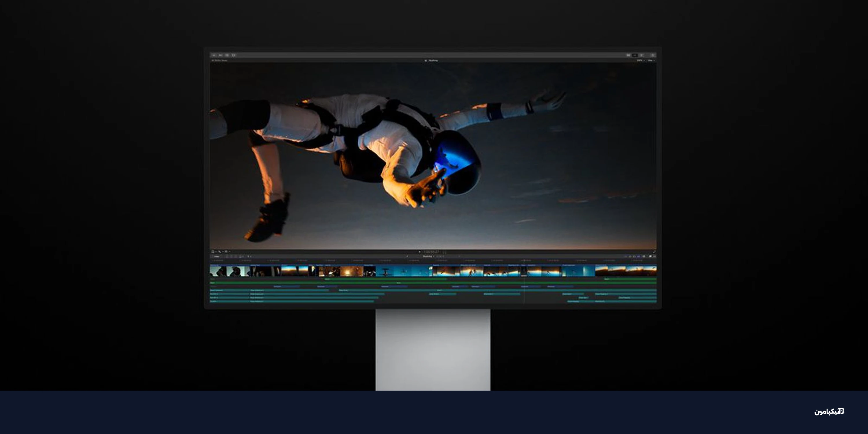
Task: Toggle the Inspector panel visibility
Action: (x=641, y=55)
